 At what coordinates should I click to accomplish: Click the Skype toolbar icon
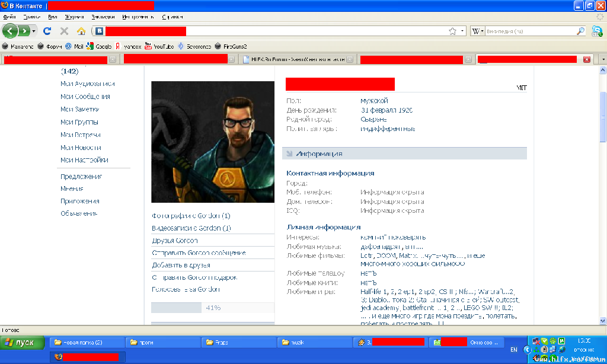597,31
